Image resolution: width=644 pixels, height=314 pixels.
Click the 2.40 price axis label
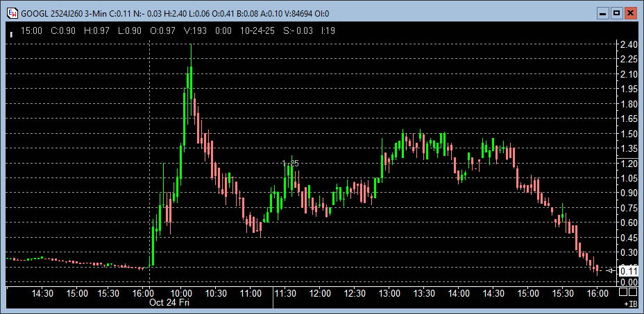pos(629,44)
